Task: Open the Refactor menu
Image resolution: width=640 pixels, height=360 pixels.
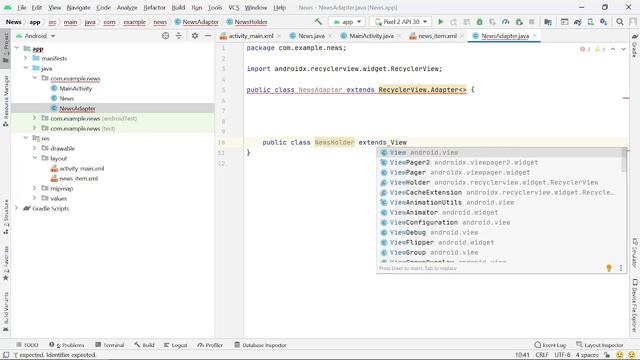Action: coord(154,7)
